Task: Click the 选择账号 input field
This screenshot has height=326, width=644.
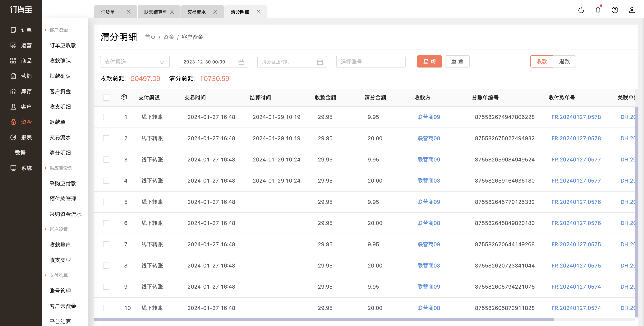Action: click(371, 62)
